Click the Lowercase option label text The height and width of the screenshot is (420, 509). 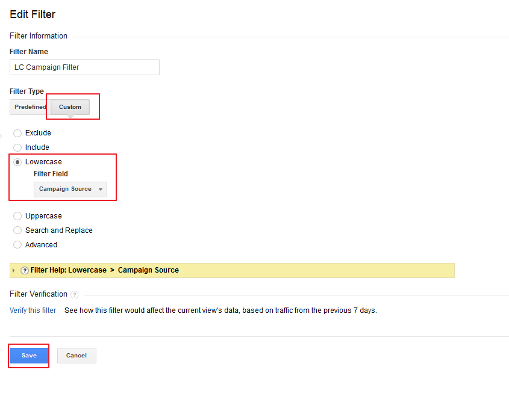(43, 162)
